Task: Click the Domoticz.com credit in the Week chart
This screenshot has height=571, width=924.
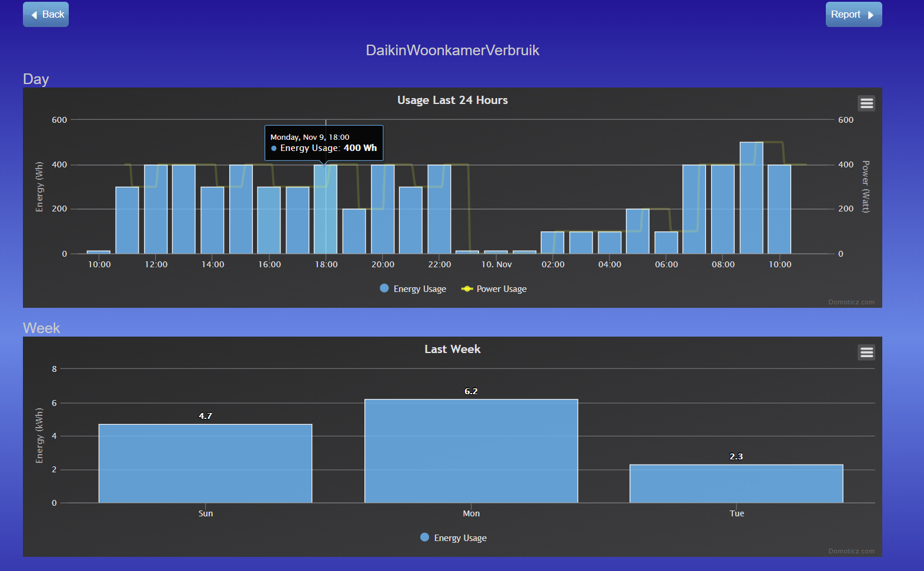Action: [851, 551]
